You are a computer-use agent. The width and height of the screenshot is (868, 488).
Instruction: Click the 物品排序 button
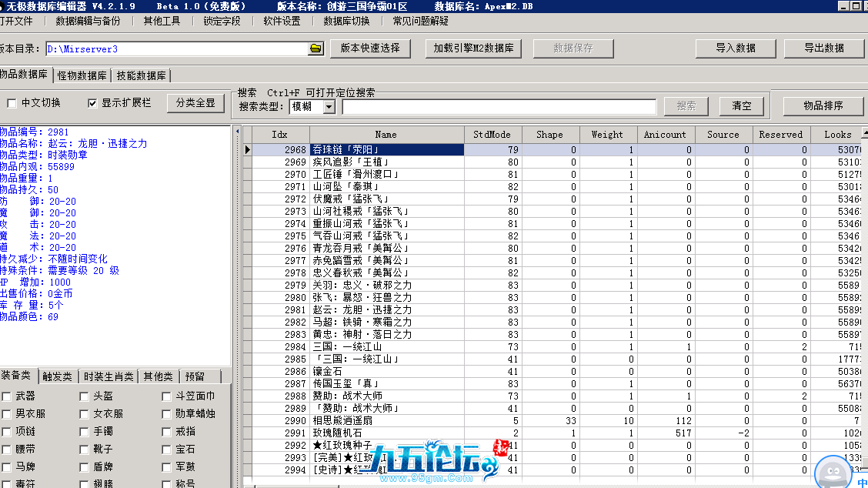click(823, 105)
